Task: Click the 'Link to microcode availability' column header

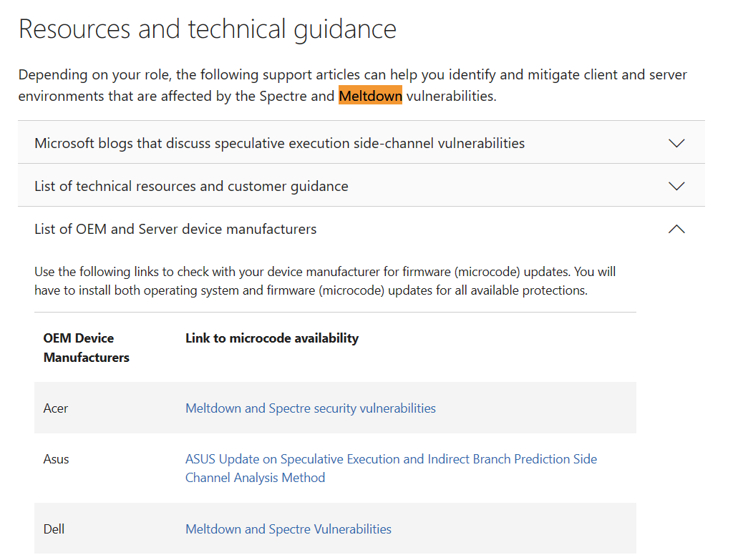Action: pos(271,338)
